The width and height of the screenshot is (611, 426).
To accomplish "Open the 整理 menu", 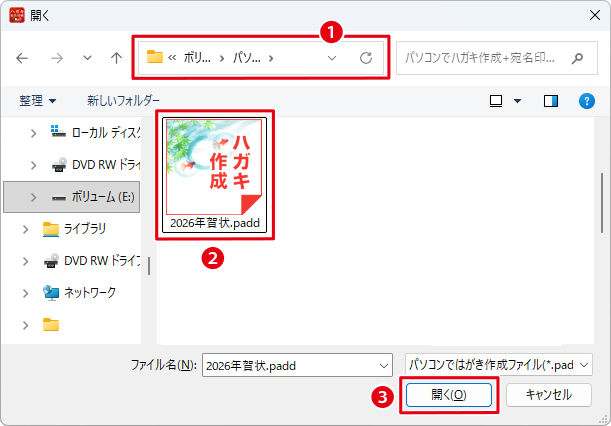I will pos(37,101).
